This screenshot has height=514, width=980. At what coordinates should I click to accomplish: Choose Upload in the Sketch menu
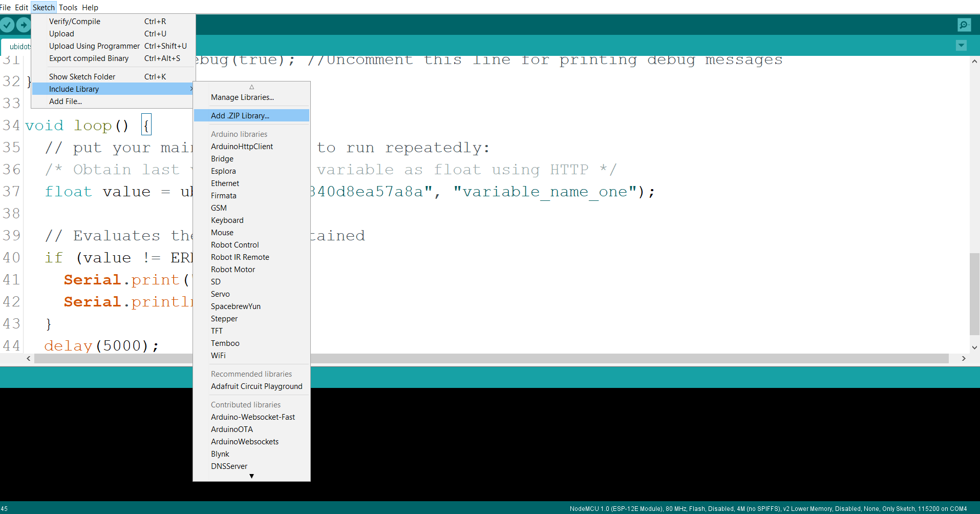pos(113,34)
